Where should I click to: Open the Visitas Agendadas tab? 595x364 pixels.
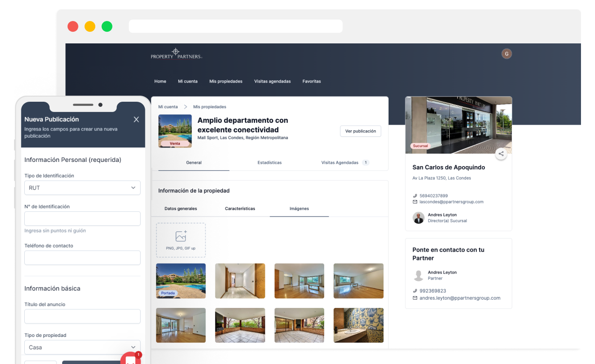click(x=340, y=162)
